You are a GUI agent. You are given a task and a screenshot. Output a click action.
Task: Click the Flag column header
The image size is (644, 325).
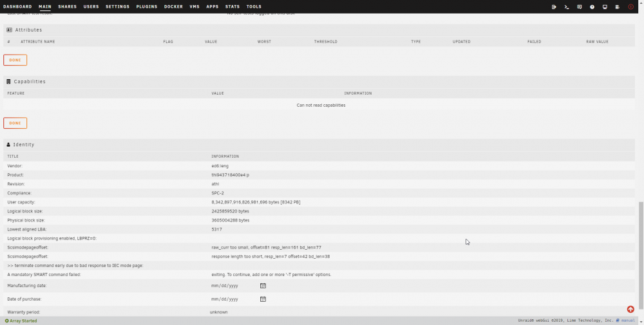168,42
